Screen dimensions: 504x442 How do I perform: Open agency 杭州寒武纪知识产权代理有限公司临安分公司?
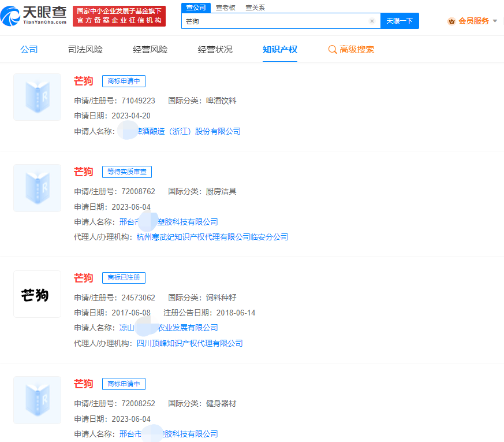(212, 237)
